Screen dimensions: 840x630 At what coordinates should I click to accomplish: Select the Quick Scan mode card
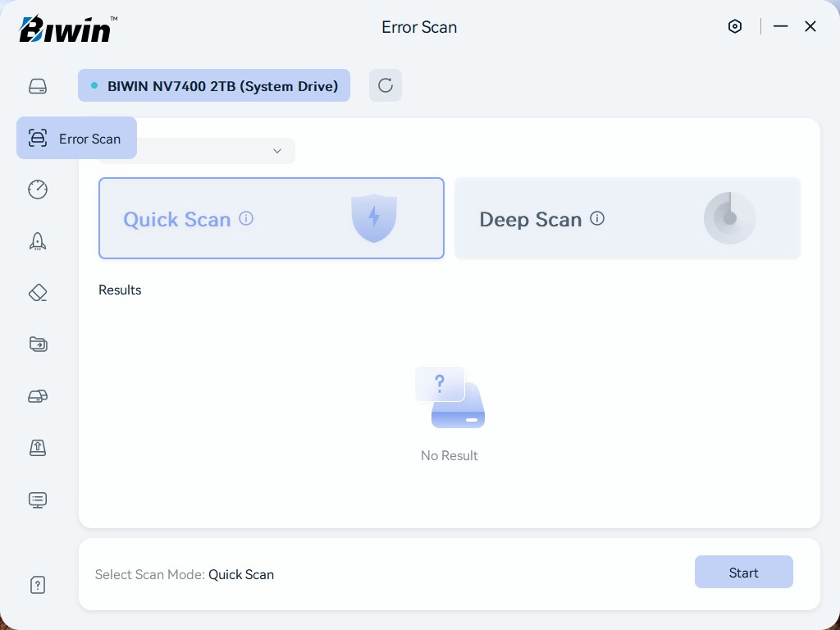pyautogui.click(x=271, y=218)
